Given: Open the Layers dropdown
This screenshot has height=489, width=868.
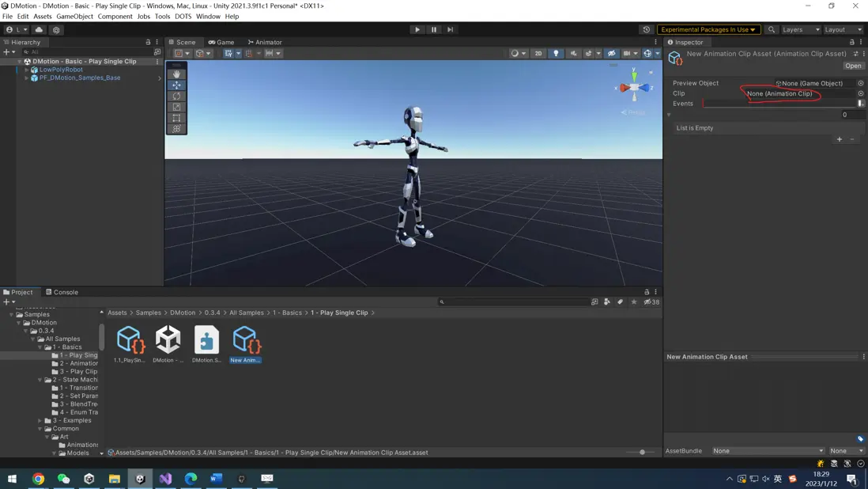Looking at the screenshot, I should (x=800, y=29).
